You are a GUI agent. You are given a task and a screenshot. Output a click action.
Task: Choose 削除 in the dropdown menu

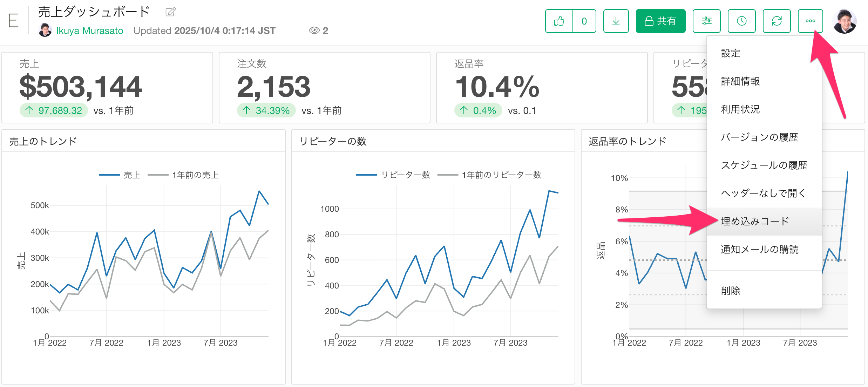731,291
